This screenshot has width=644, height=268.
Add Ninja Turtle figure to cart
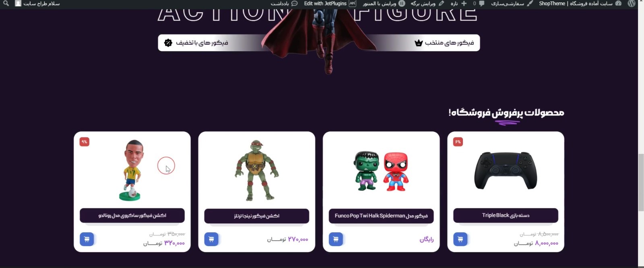211,239
